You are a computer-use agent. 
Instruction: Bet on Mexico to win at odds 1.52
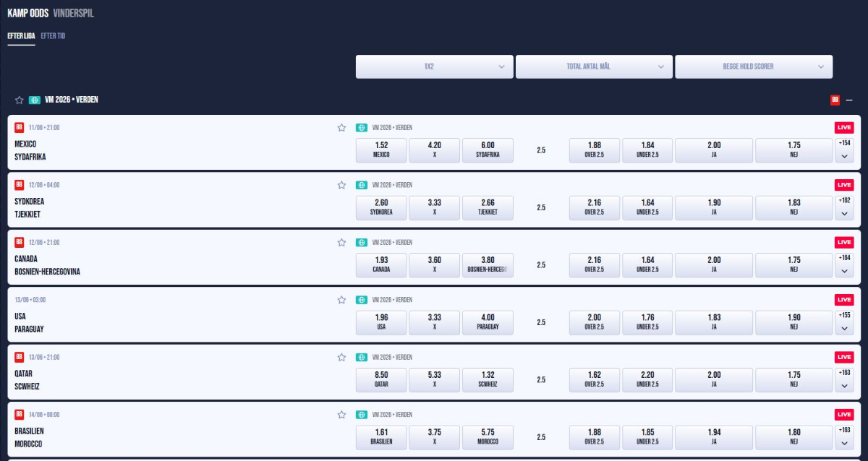[x=380, y=150]
